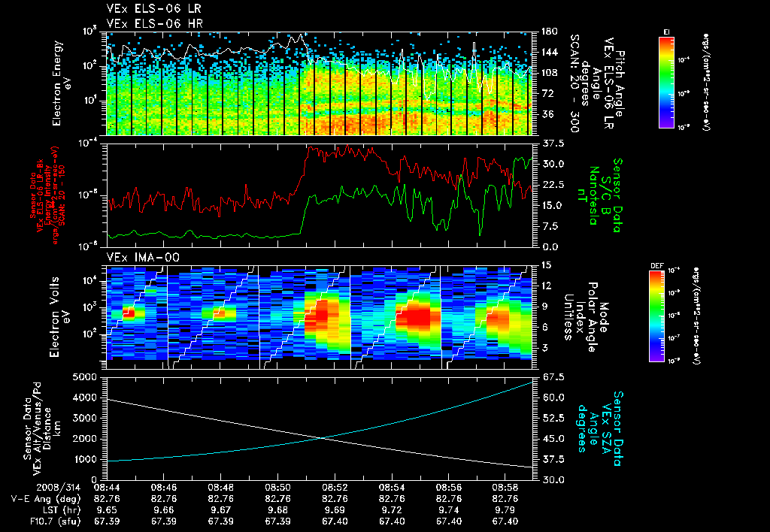Click the 67.5 degree SZA tick
The image size is (770, 532).
(x=552, y=377)
